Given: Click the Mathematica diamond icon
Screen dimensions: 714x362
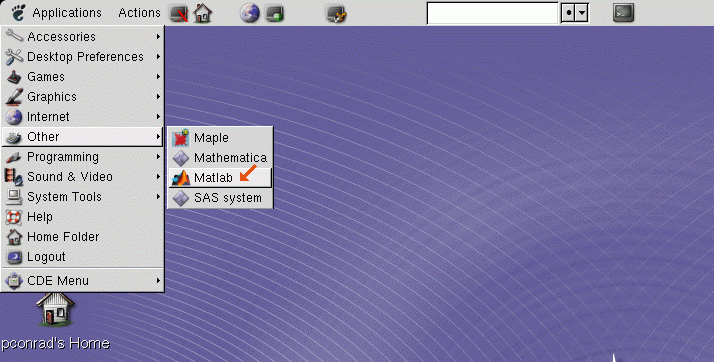Looking at the screenshot, I should pyautogui.click(x=181, y=158).
